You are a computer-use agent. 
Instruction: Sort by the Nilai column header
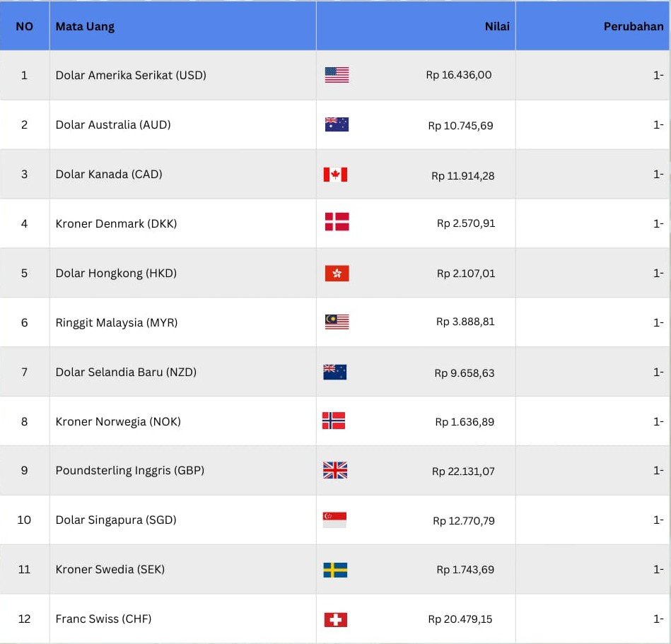tap(496, 27)
